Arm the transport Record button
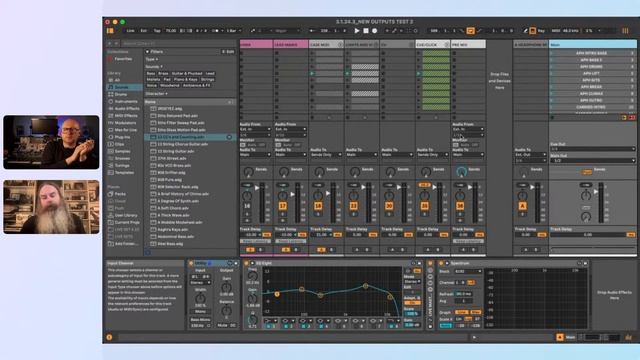Screen dimensions: 640x360 (375, 31)
